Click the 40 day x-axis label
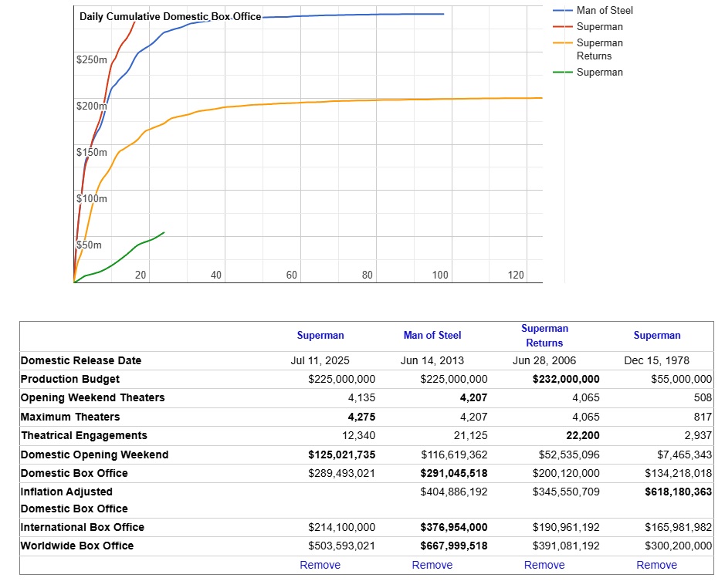This screenshot has height=588, width=725. pos(216,275)
